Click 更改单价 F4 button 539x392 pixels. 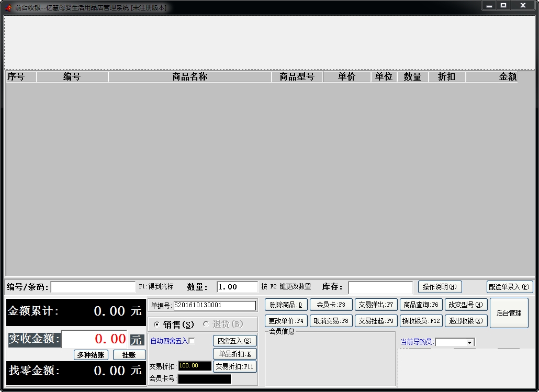(286, 321)
